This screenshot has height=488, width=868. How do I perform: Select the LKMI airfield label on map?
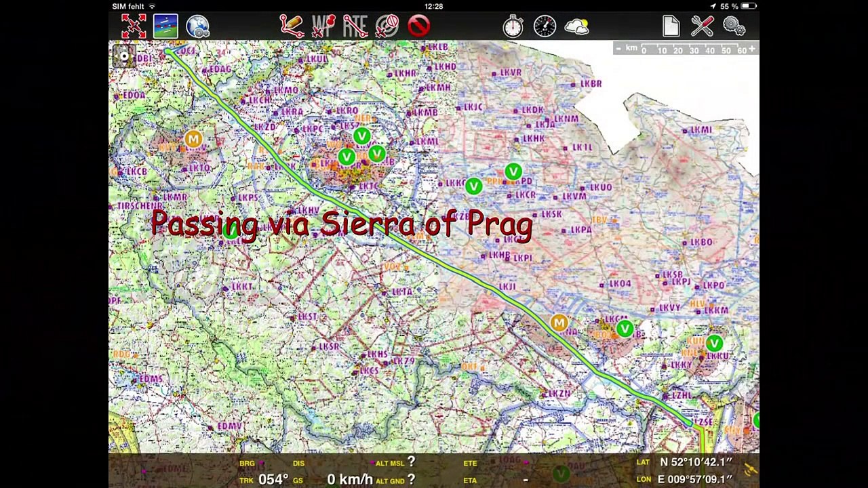pos(701,129)
